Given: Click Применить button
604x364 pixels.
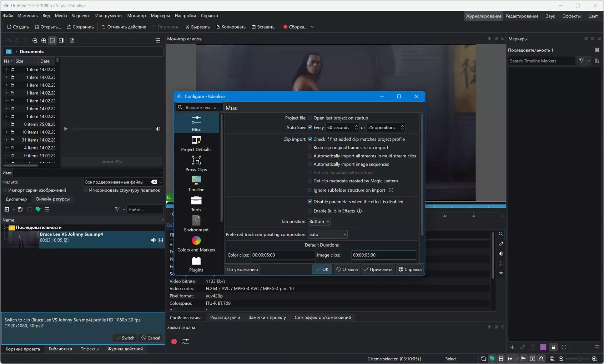Looking at the screenshot, I should pos(378,269).
